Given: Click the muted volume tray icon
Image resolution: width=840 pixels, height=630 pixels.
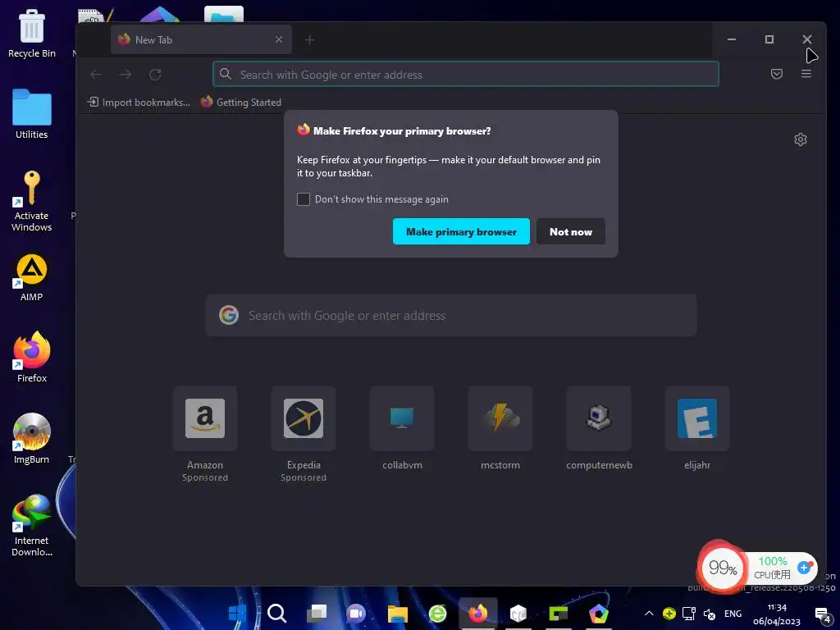Looking at the screenshot, I should pyautogui.click(x=710, y=614).
